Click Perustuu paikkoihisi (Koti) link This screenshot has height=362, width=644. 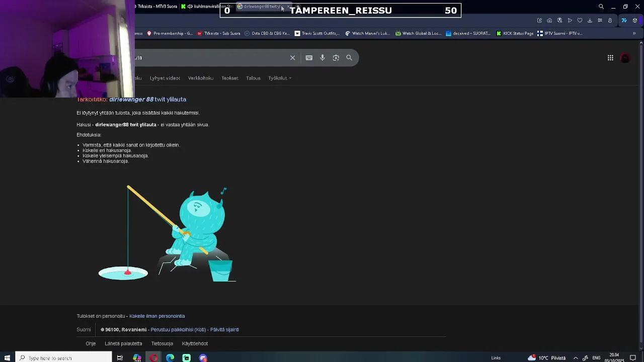(x=178, y=330)
